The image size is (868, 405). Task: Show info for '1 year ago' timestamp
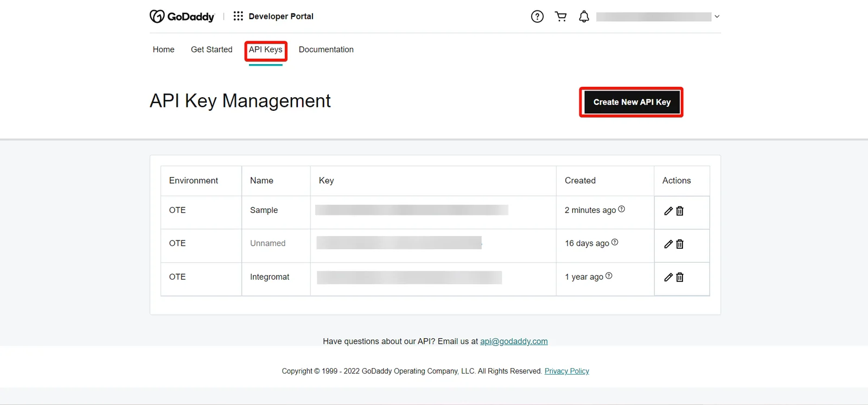[x=609, y=276]
